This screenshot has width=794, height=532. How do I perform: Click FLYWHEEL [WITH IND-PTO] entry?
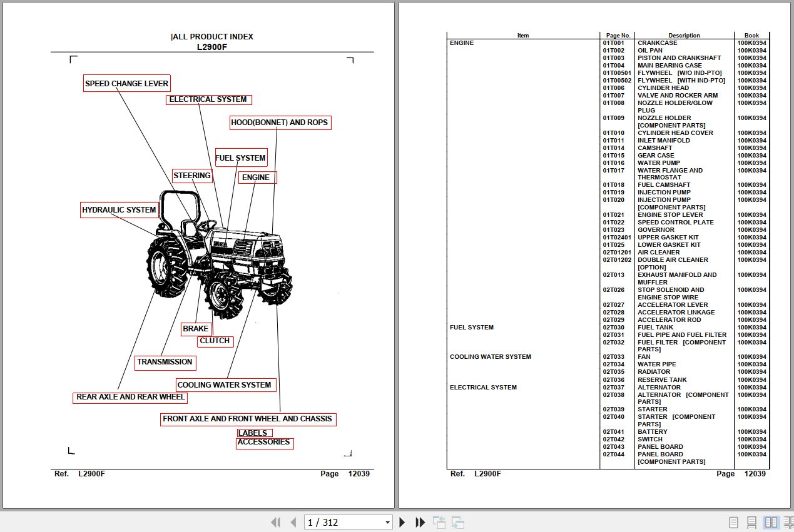click(681, 81)
